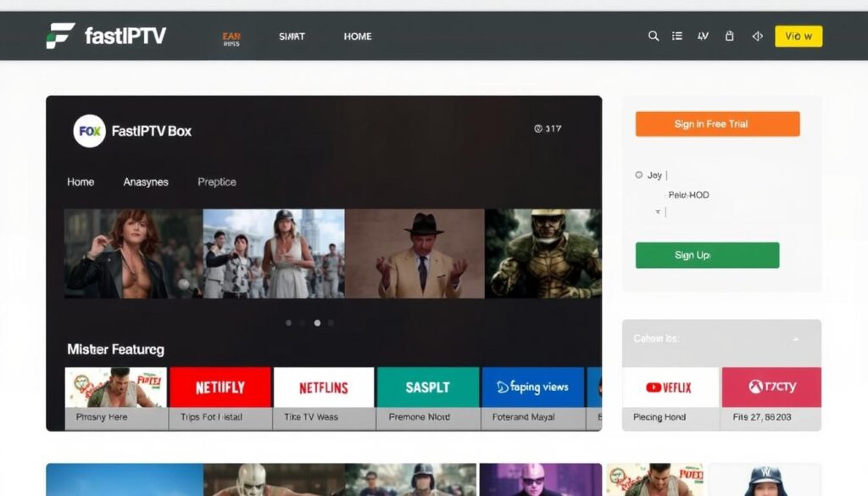Toggle the AV option in the header

[x=703, y=36]
